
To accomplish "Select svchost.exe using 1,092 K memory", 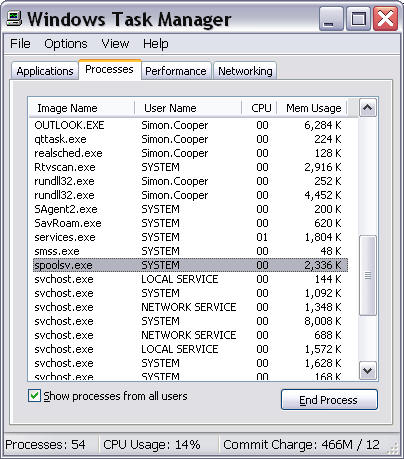I will point(190,293).
